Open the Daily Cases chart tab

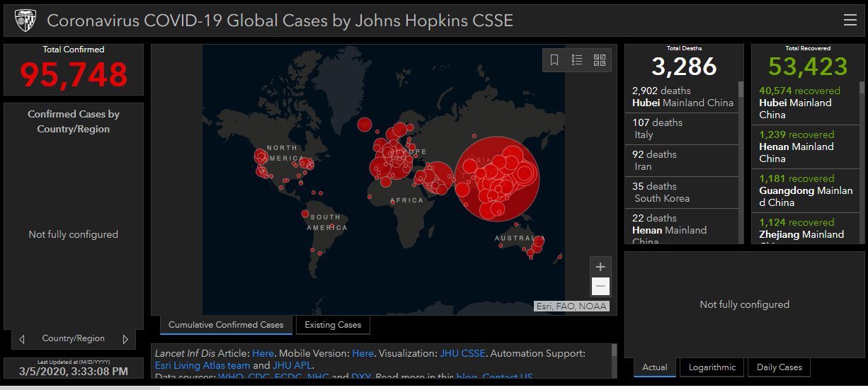click(779, 367)
